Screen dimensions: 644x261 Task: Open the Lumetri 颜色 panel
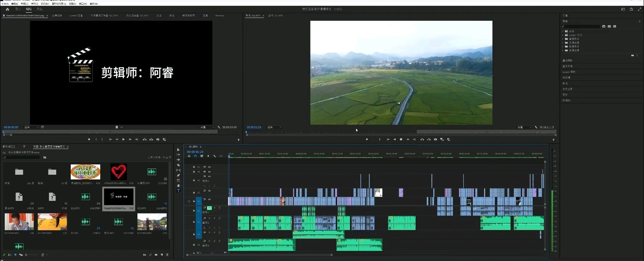tap(569, 72)
